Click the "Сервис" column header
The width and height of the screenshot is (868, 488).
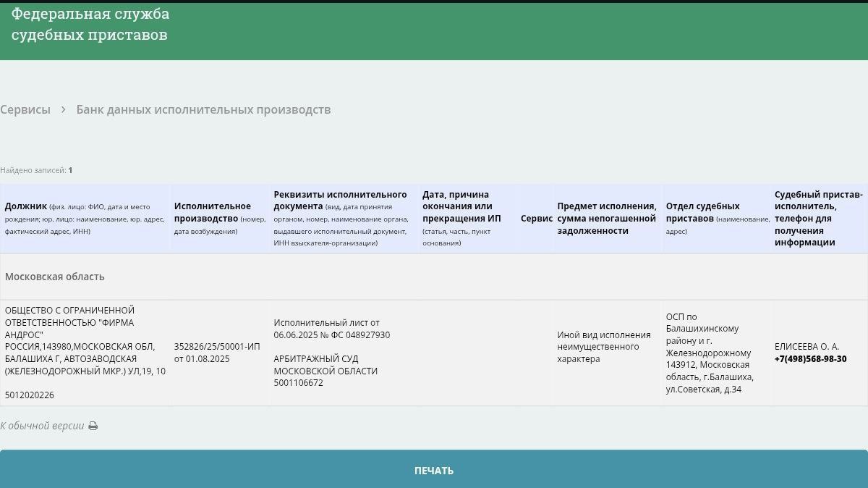535,218
